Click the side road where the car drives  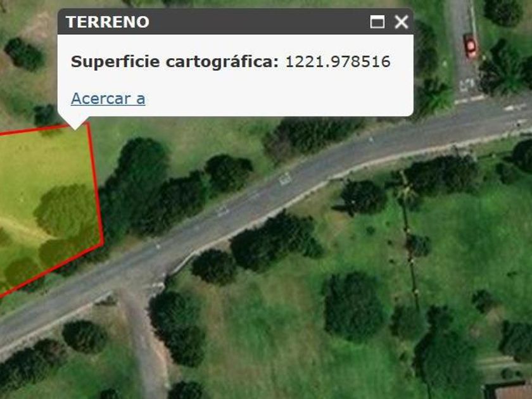click(465, 44)
